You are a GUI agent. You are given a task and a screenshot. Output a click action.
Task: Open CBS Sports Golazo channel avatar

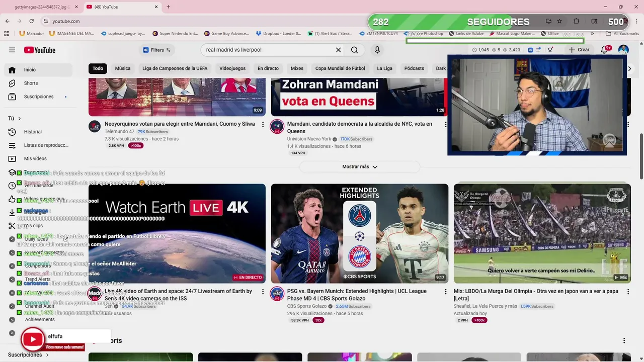point(277,294)
